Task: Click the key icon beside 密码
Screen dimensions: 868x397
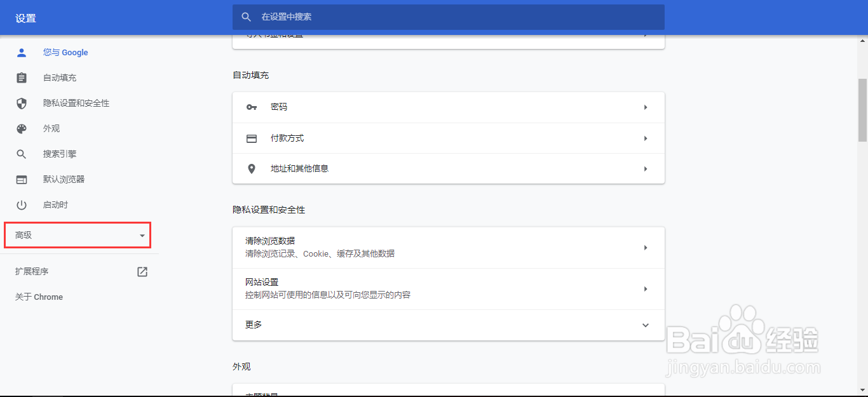Action: [252, 107]
